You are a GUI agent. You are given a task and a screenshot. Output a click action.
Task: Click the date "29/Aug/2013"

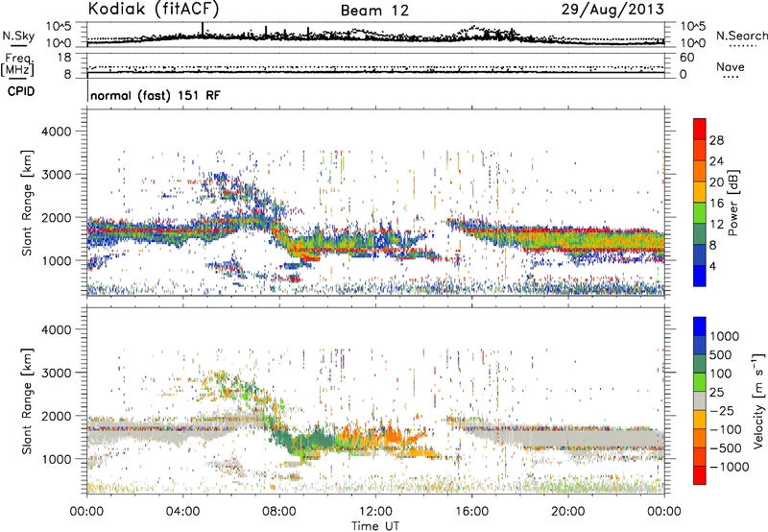coord(612,10)
